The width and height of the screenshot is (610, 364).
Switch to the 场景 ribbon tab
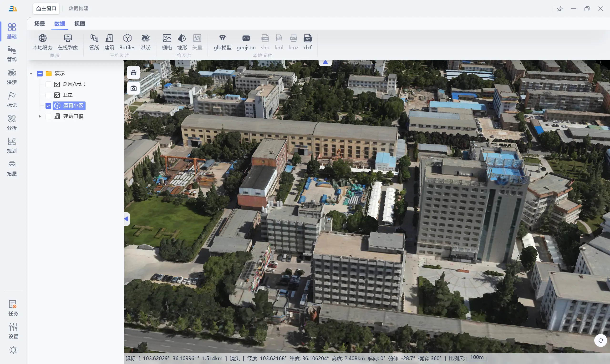tap(40, 24)
